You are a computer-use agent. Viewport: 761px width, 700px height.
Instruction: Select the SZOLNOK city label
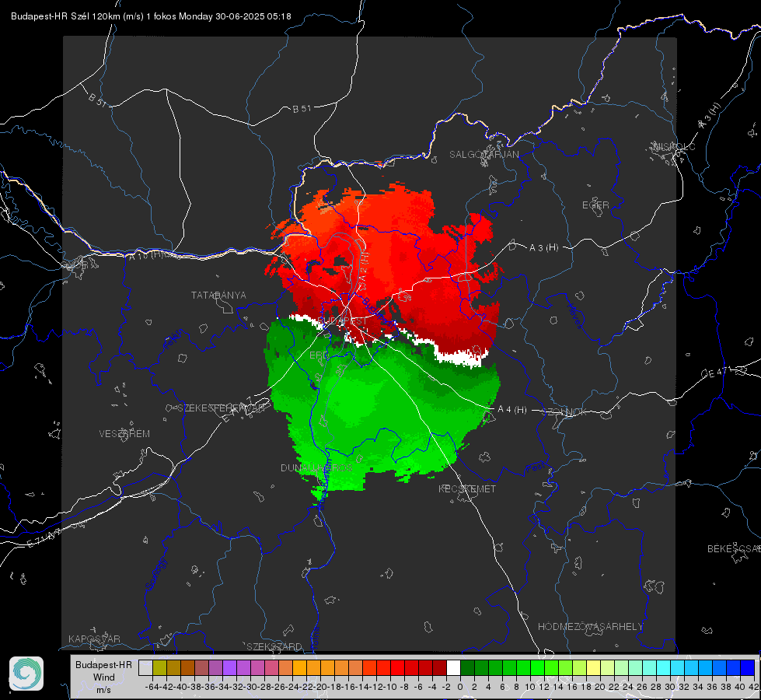564,412
